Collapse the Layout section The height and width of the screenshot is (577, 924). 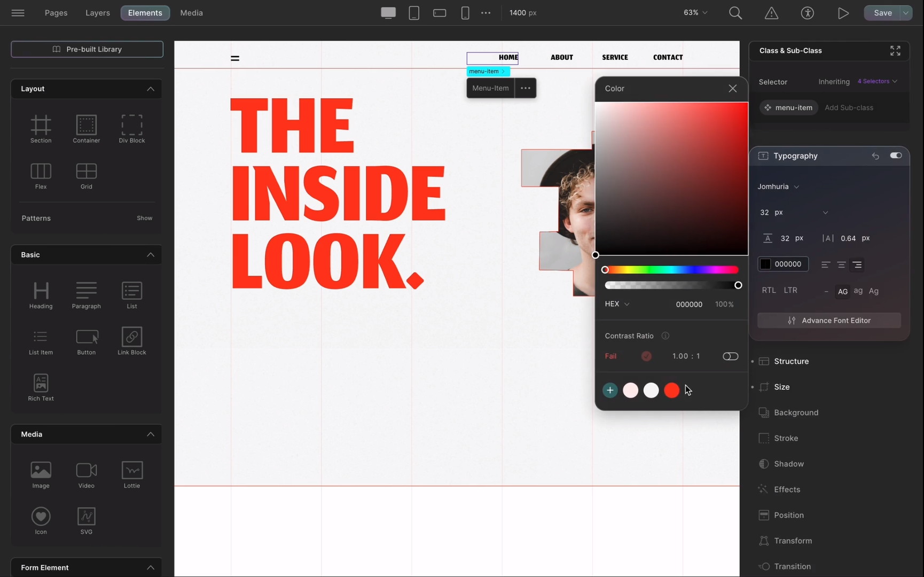click(151, 89)
